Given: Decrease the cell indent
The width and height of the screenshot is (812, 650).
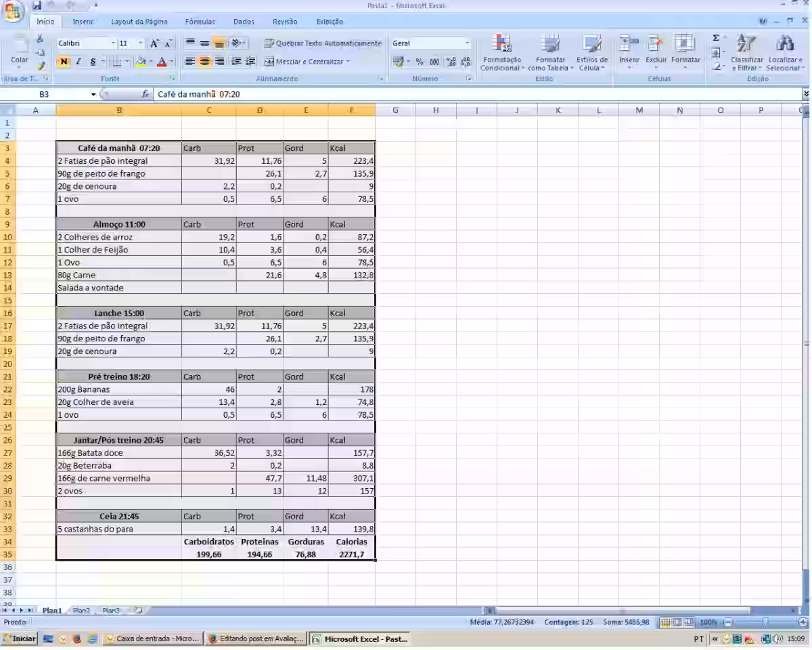Looking at the screenshot, I should (x=236, y=62).
